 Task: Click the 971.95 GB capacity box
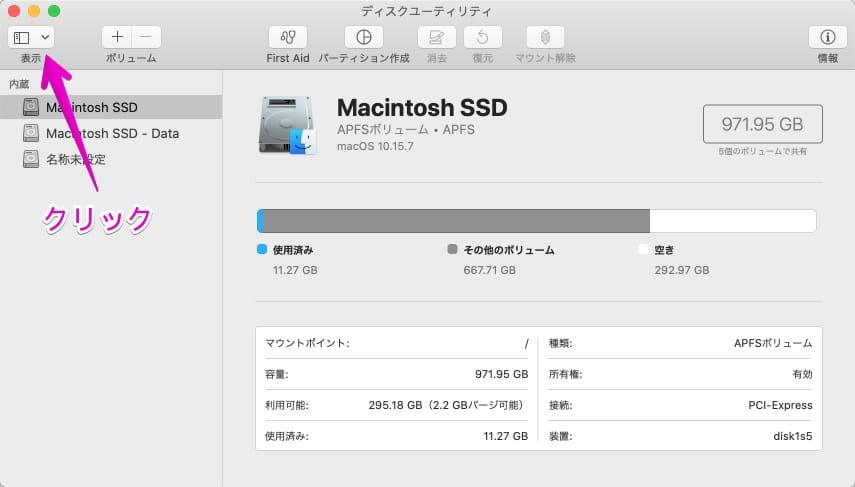pos(762,124)
